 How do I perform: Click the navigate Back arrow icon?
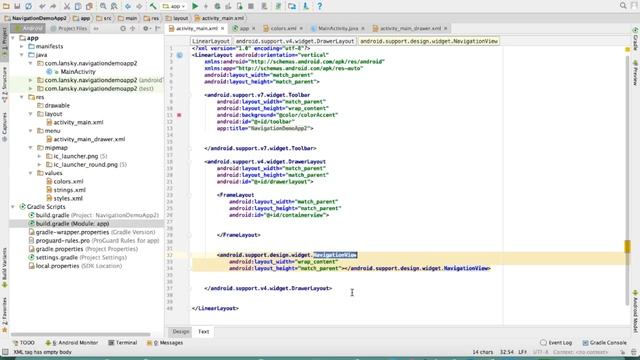pos(128,6)
